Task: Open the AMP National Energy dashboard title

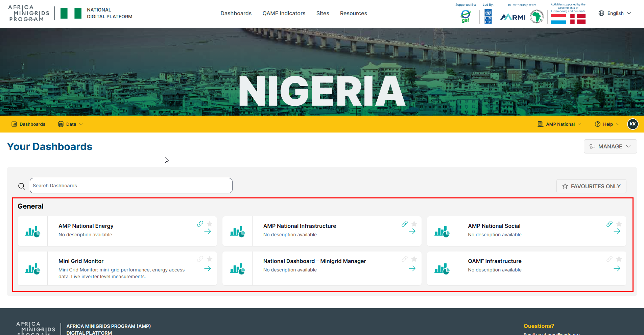Action: [x=86, y=226]
